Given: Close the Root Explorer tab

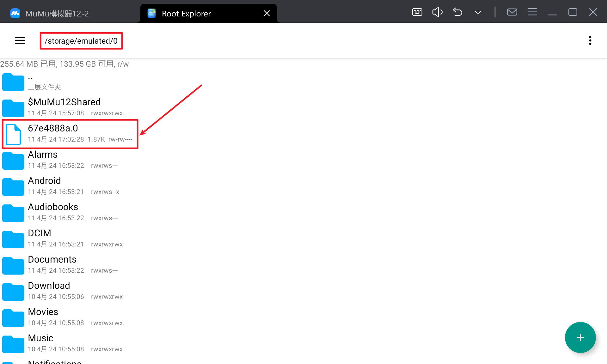Looking at the screenshot, I should point(267,13).
